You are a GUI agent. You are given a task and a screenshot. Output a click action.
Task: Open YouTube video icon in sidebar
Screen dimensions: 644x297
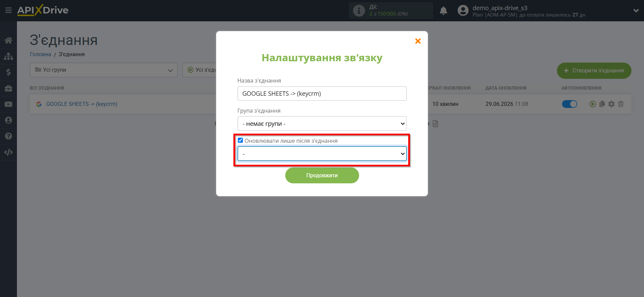[x=8, y=104]
